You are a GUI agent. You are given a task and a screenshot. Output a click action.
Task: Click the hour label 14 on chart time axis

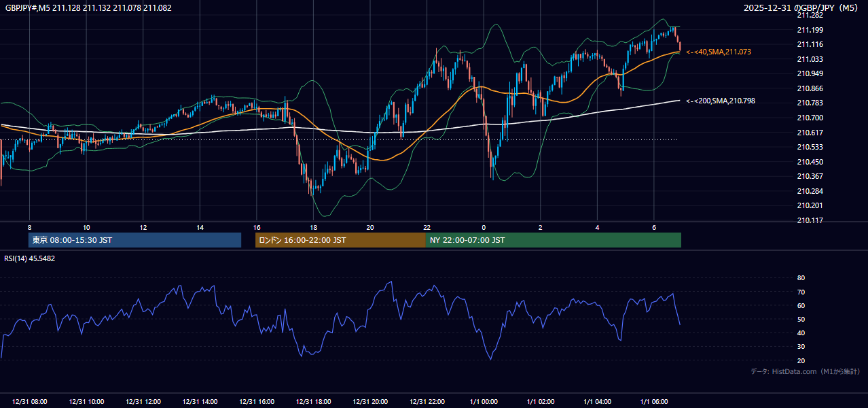(200, 227)
